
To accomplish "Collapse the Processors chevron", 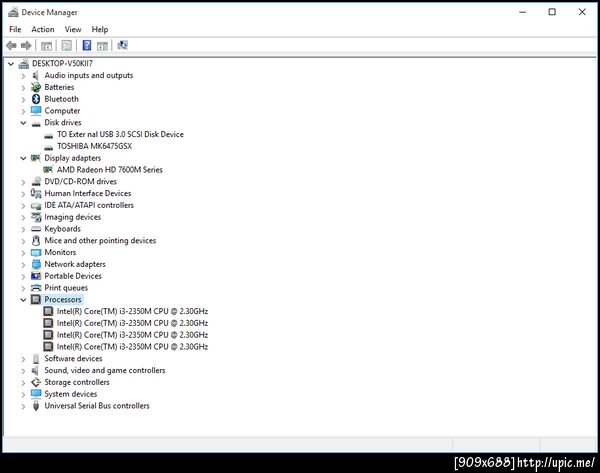I will pos(23,300).
